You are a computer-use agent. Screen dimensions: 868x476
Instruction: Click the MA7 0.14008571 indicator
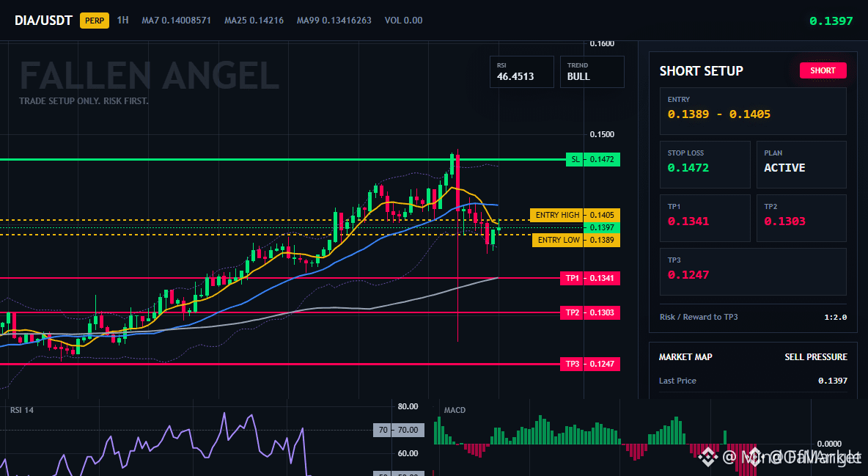(176, 21)
